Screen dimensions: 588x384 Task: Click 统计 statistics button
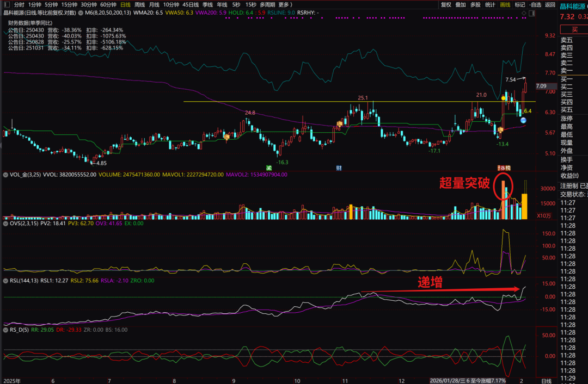coord(490,4)
